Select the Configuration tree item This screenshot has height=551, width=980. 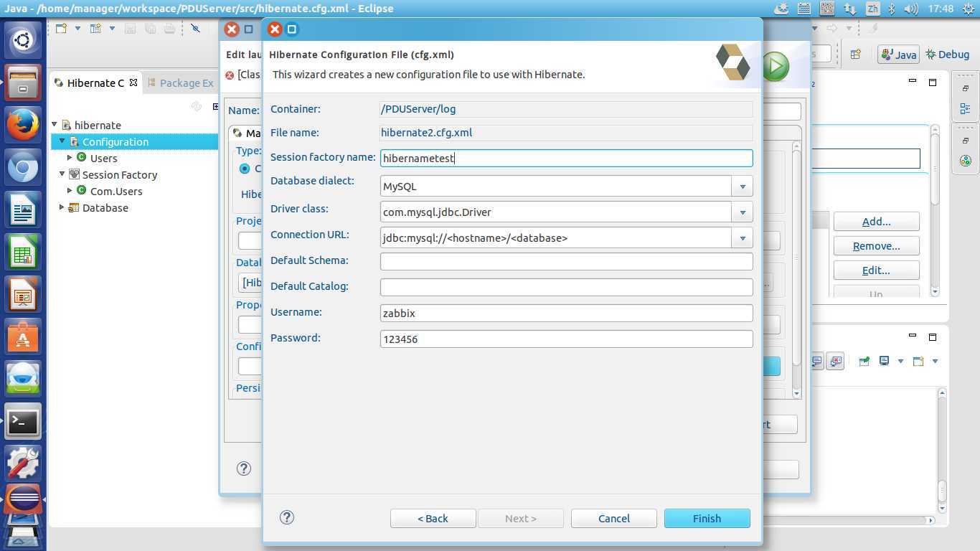115,142
